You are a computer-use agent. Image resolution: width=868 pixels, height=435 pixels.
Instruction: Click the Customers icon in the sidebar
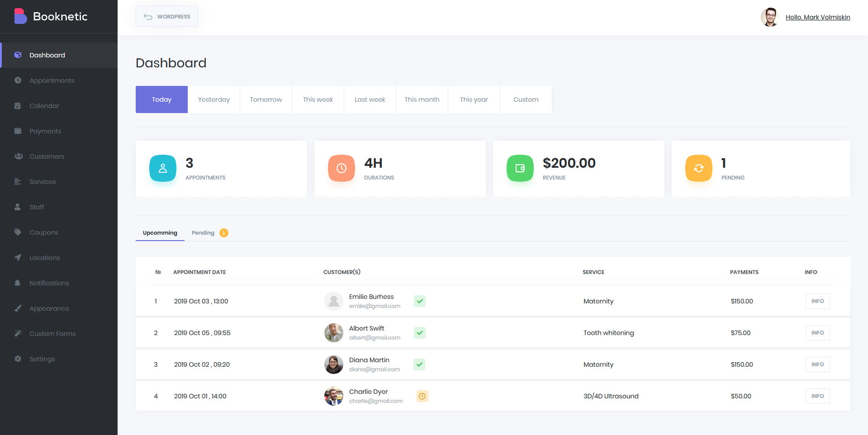[x=18, y=156]
